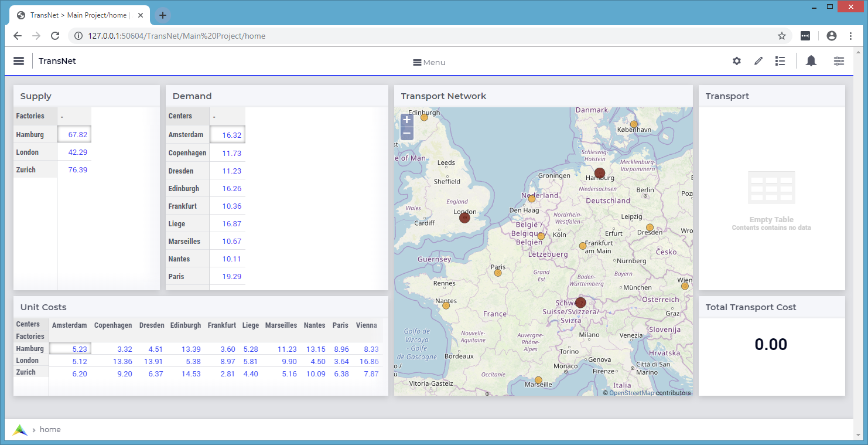Reload the page with refresh button
The height and width of the screenshot is (445, 868).
(x=55, y=36)
